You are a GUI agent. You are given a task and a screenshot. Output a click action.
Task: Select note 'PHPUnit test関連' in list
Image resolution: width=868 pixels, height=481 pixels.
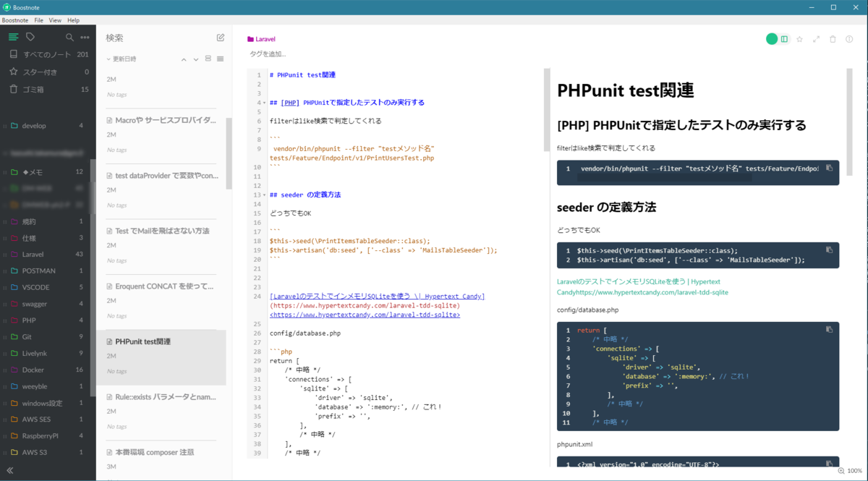click(x=161, y=356)
